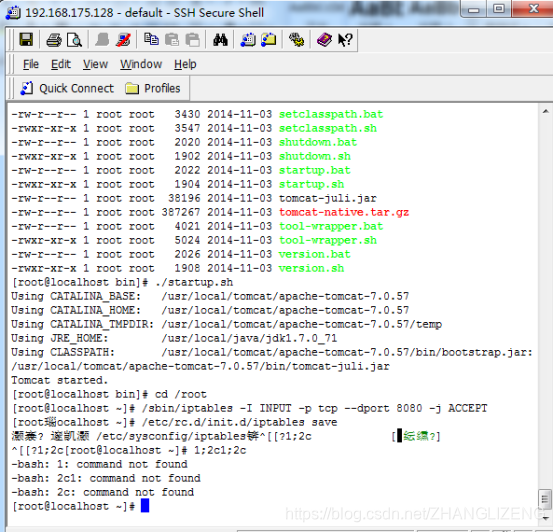Image resolution: width=554 pixels, height=532 pixels.
Task: Open New File Transfer Window icon
Action: (269, 40)
